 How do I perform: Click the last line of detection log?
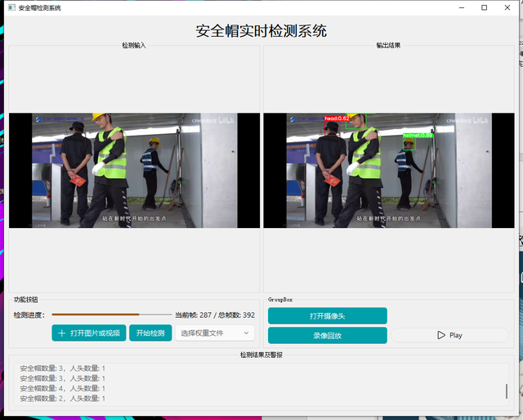pos(62,399)
